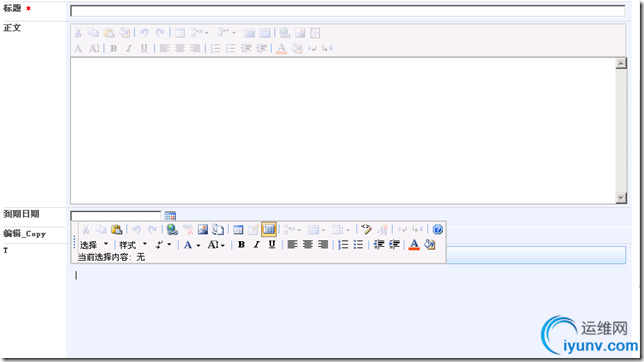Click insert table icon in 正文 toolbar
Viewport: 644px width, 362px height.
(180, 33)
